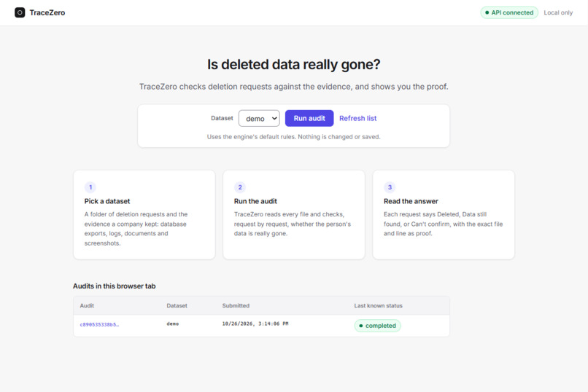The width and height of the screenshot is (588, 392).
Task: Click the Uses the engine's default rules note
Action: 293,137
